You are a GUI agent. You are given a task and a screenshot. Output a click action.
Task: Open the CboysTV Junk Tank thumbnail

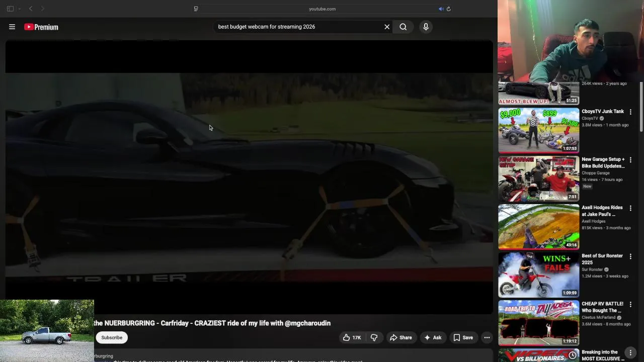[x=538, y=130]
